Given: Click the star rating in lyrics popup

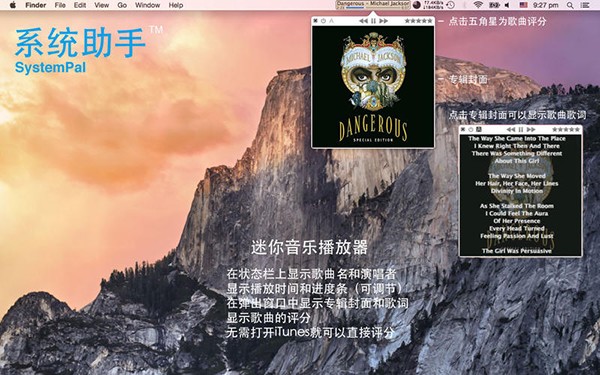Looking at the screenshot, I should [x=566, y=130].
